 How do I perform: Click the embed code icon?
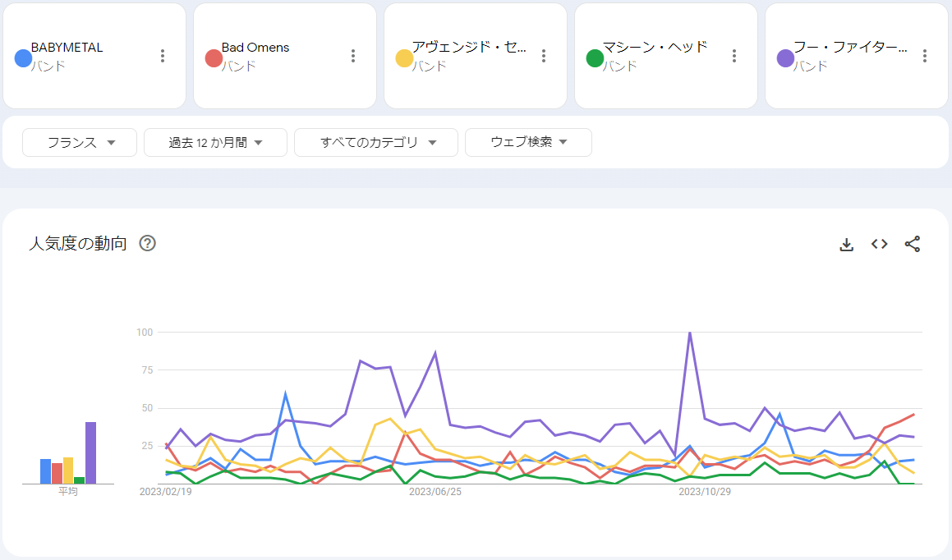pos(879,244)
